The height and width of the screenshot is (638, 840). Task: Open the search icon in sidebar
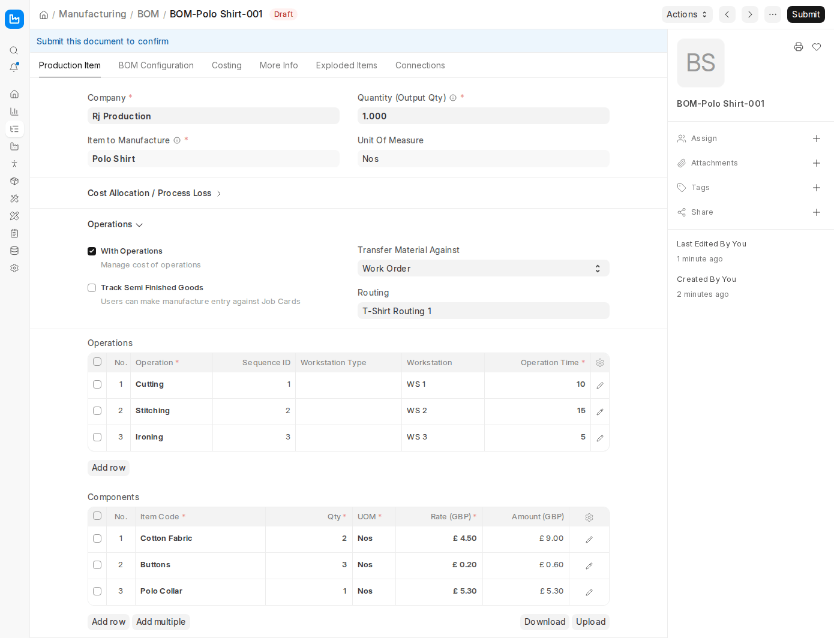14,50
